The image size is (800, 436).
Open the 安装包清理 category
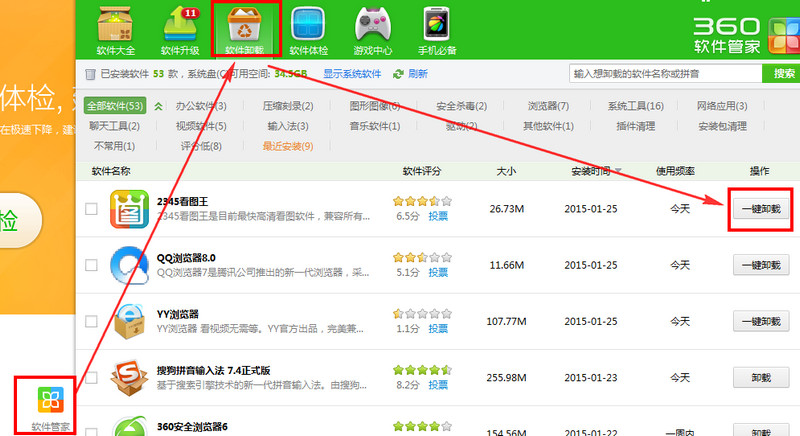(722, 126)
